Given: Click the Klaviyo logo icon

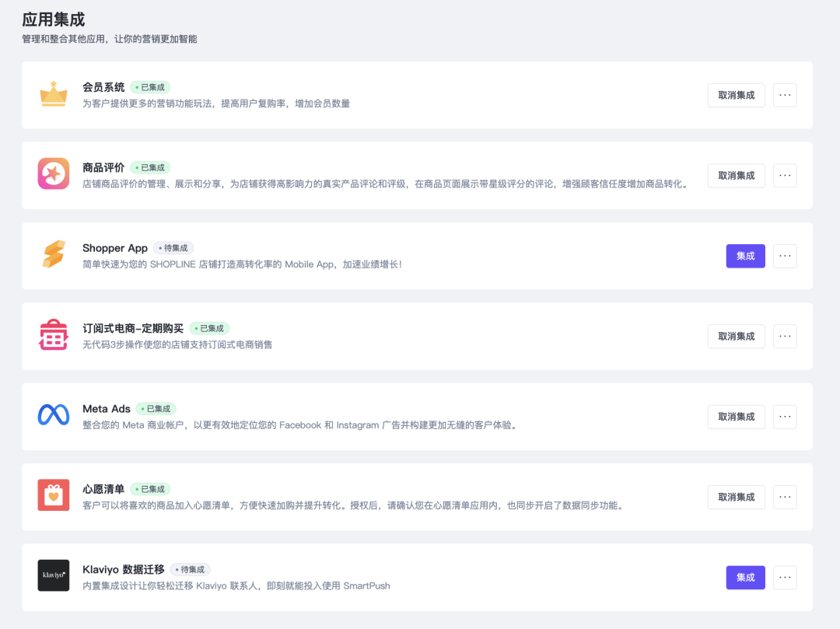Looking at the screenshot, I should coord(53,577).
